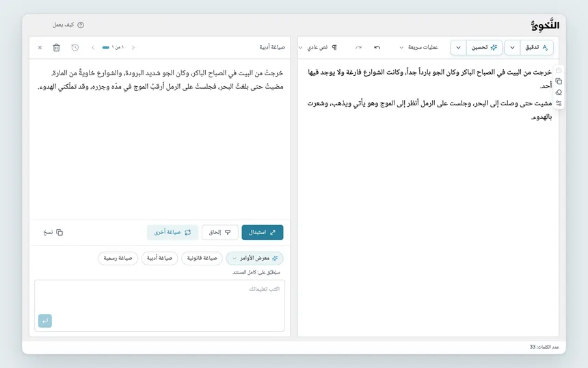Click the eraser icon in side strip

559,92
